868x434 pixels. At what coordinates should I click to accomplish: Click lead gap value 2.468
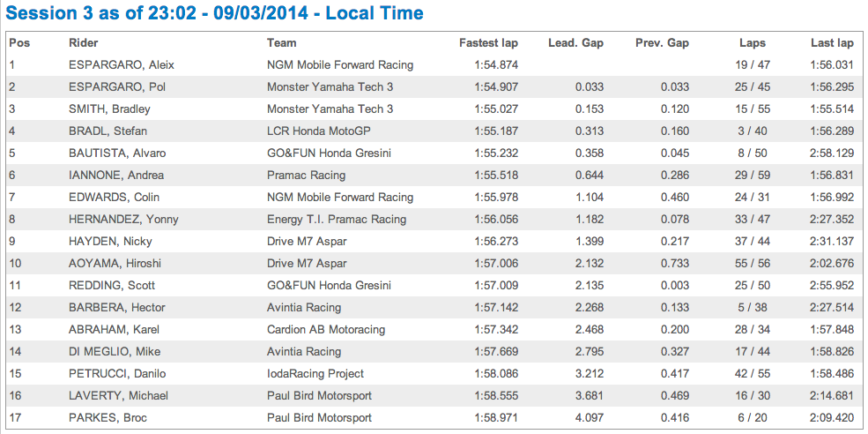tap(590, 330)
